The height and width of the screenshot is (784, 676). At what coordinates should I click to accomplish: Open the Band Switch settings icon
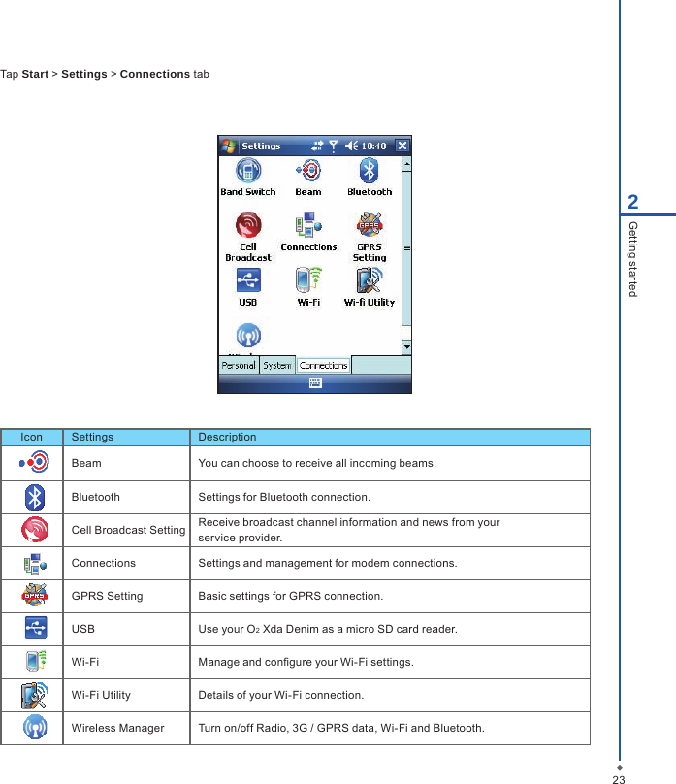pyautogui.click(x=248, y=171)
